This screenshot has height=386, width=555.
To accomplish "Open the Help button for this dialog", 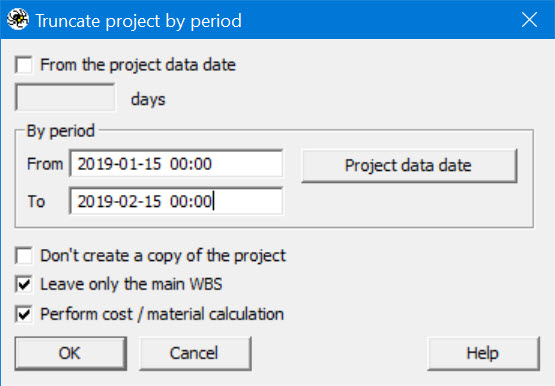I will [x=483, y=353].
